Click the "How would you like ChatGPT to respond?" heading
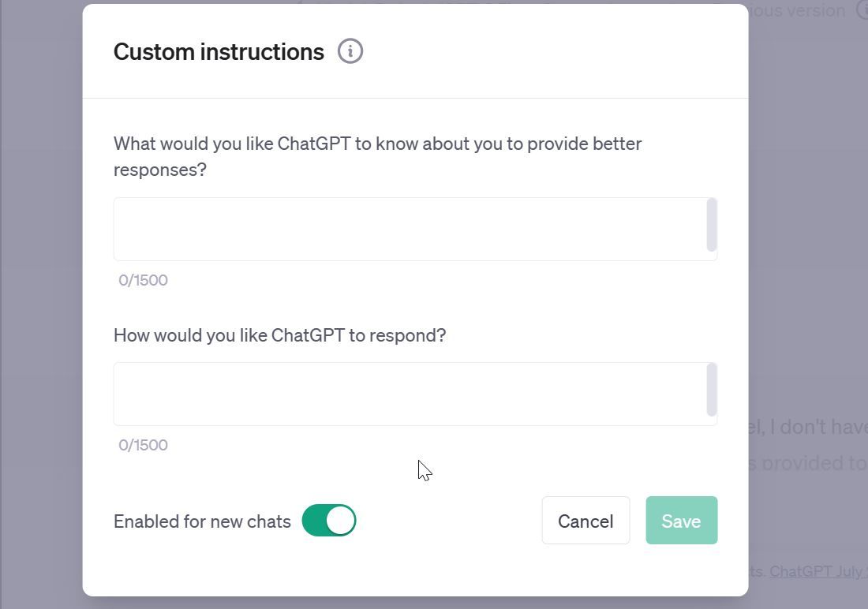 click(279, 335)
